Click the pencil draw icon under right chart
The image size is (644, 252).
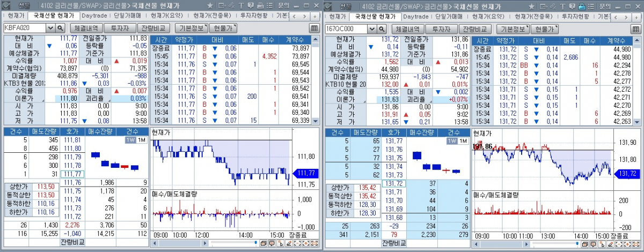coord(610,244)
